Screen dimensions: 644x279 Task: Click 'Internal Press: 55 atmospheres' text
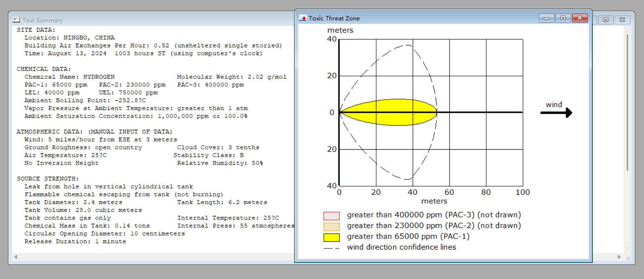tap(236, 226)
